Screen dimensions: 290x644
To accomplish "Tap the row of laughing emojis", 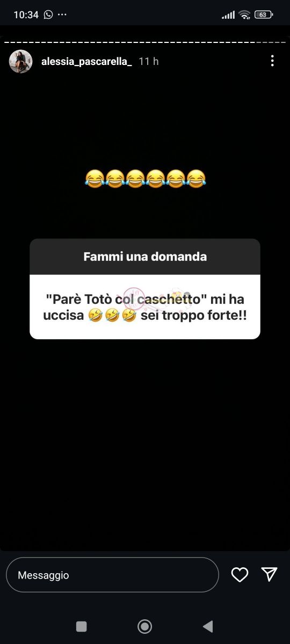I will (145, 178).
